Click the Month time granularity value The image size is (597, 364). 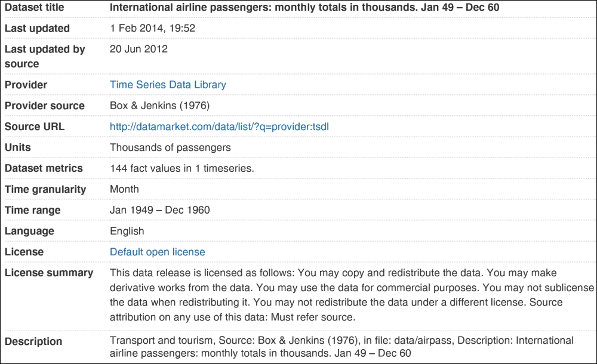pos(124,189)
